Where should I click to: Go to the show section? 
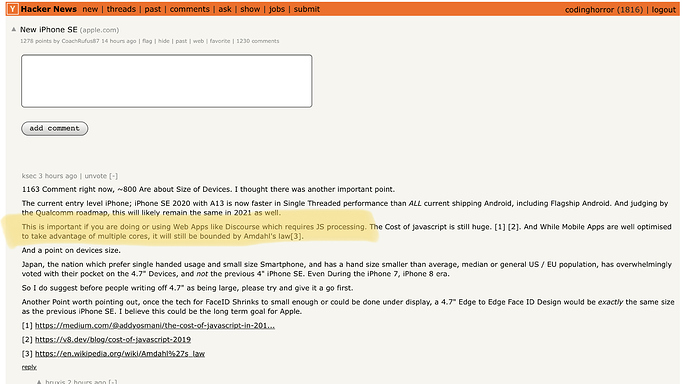point(250,9)
